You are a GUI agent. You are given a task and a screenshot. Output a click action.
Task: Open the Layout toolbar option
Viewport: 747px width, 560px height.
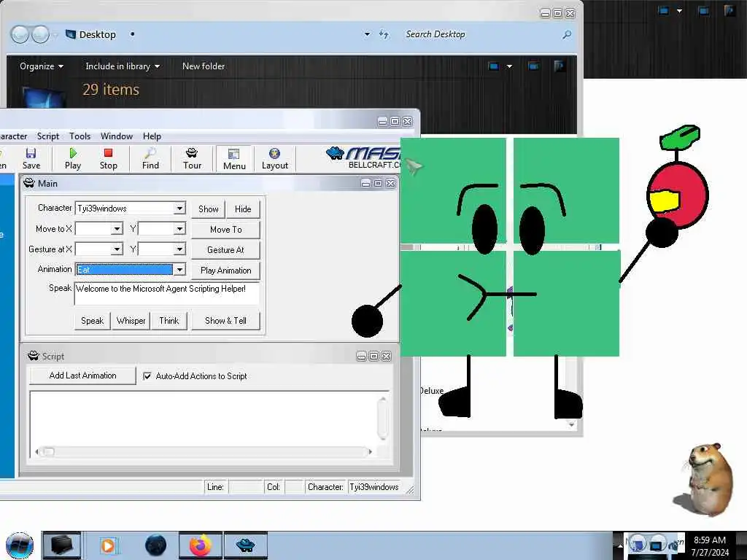(275, 158)
